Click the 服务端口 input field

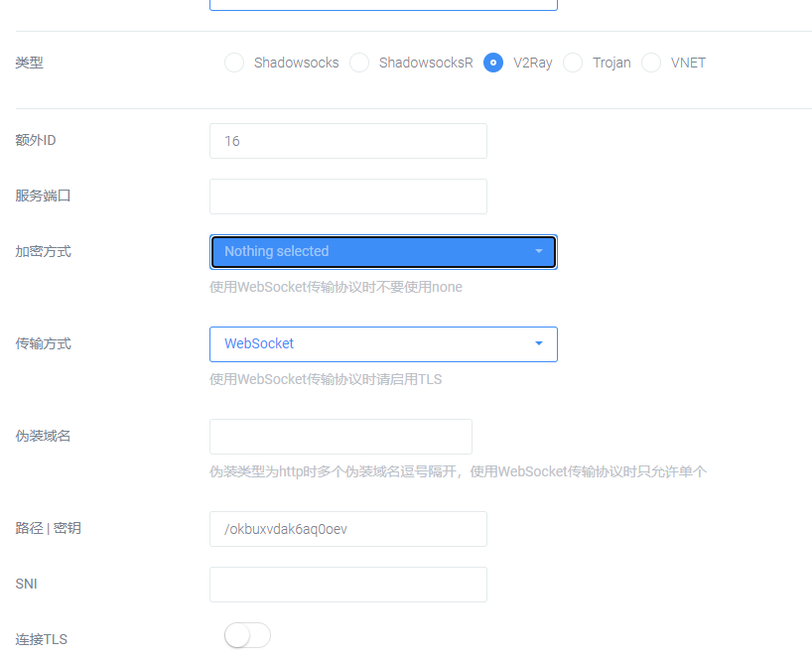pos(347,197)
